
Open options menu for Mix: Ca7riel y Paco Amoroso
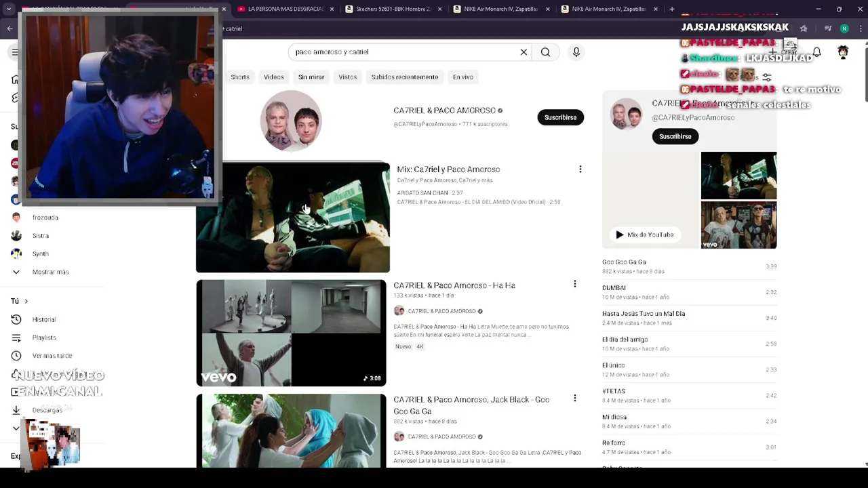click(x=580, y=169)
